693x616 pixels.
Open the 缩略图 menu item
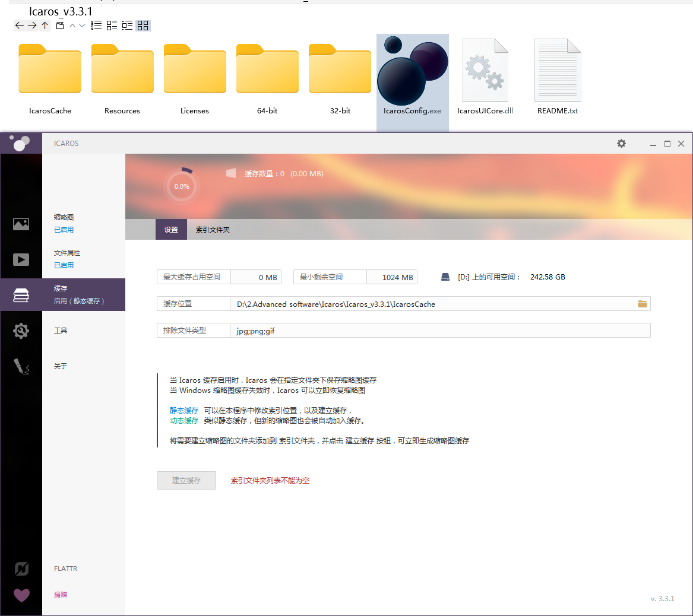[64, 217]
